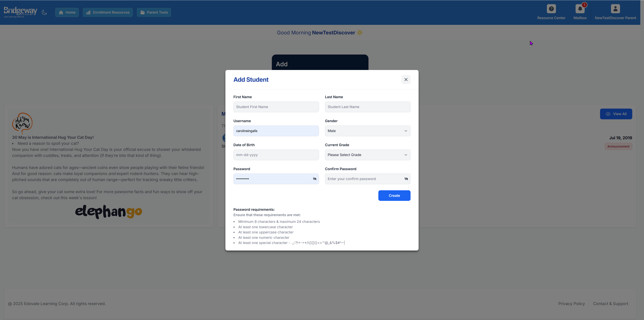
Task: Go to Home menu item
Action: coord(67,12)
